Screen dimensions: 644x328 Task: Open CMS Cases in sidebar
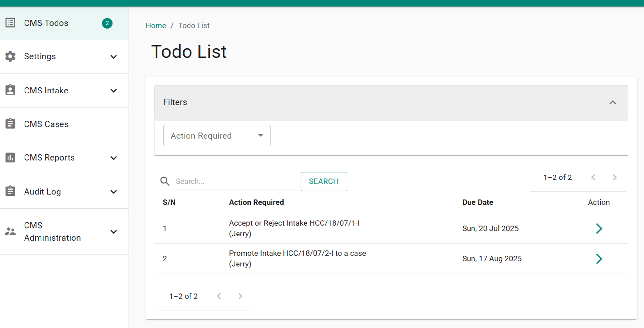[46, 124]
